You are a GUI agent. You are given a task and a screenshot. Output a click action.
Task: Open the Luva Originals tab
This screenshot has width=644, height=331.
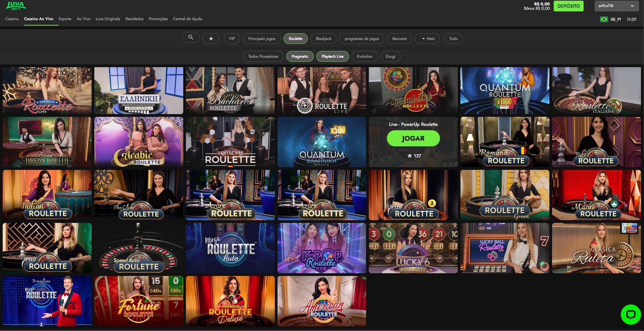point(108,19)
